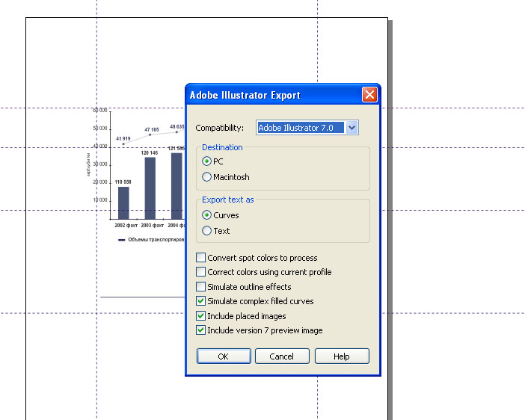Viewport: 525px width, 420px height.
Task: Select the 2003 факт chart bar
Action: [150, 188]
